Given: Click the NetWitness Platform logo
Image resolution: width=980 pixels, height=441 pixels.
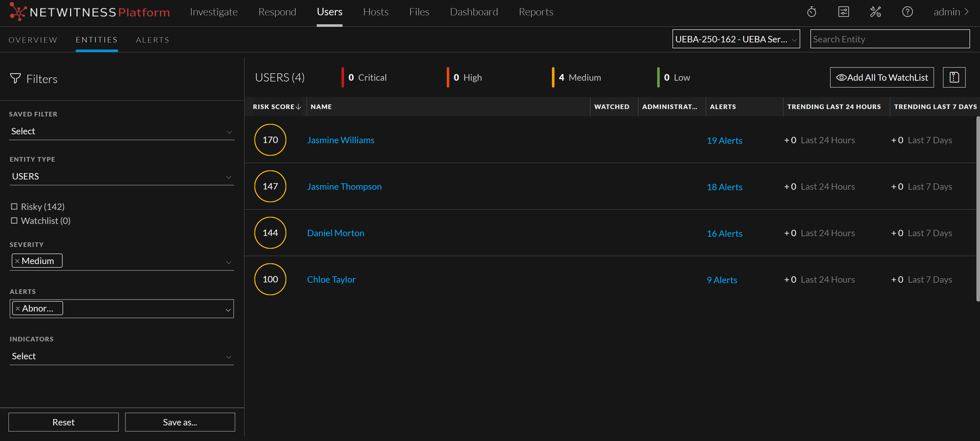Looking at the screenshot, I should pos(90,12).
